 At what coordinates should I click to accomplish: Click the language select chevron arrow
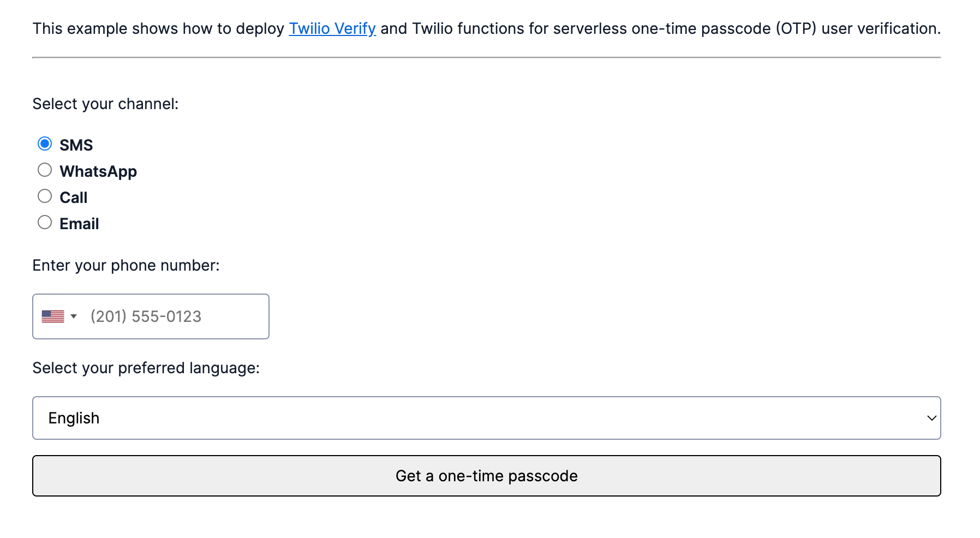pos(931,418)
